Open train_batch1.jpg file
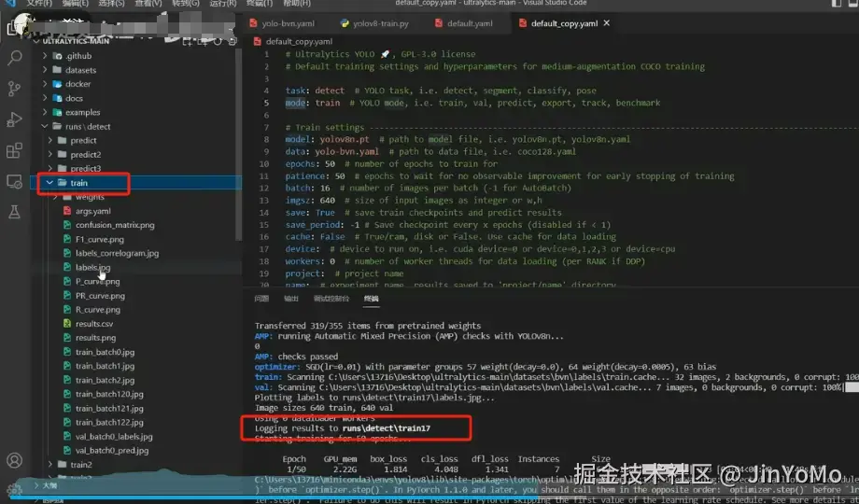 (x=105, y=366)
